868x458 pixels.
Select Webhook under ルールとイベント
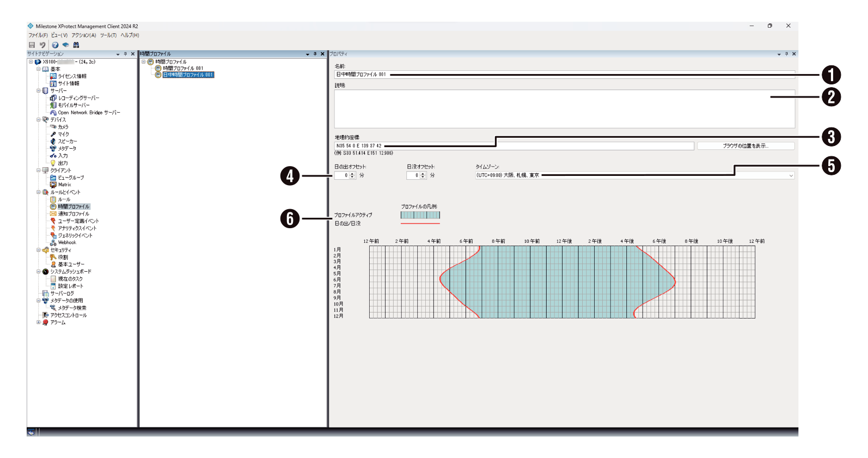pos(67,242)
